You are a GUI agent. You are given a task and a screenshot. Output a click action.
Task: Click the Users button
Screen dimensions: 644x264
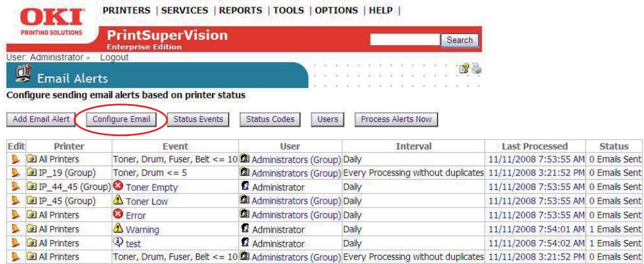[327, 119]
